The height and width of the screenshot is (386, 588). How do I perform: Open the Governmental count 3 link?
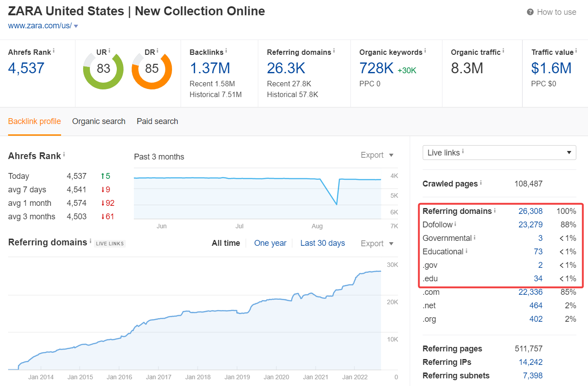540,238
